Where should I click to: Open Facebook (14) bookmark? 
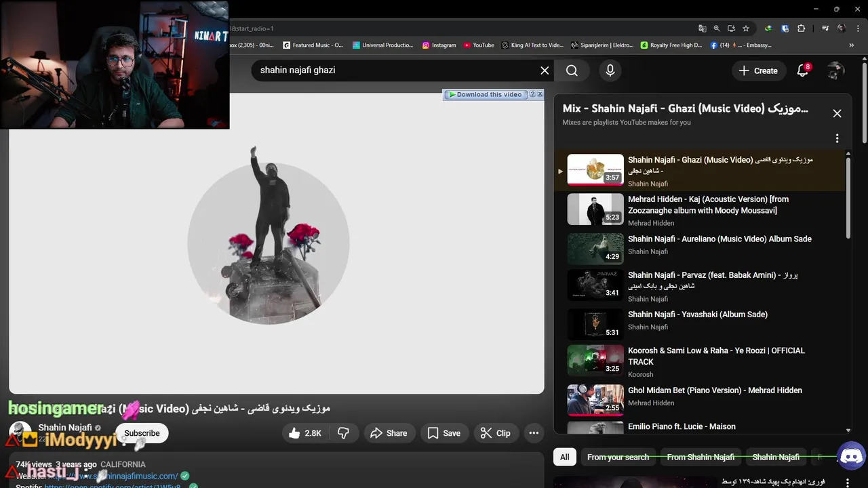[741, 45]
